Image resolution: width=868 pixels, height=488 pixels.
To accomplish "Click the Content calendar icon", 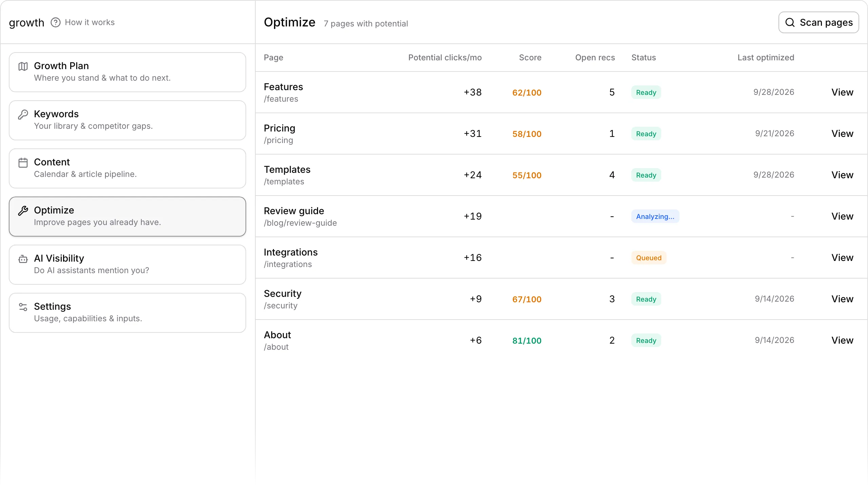I will click(23, 163).
